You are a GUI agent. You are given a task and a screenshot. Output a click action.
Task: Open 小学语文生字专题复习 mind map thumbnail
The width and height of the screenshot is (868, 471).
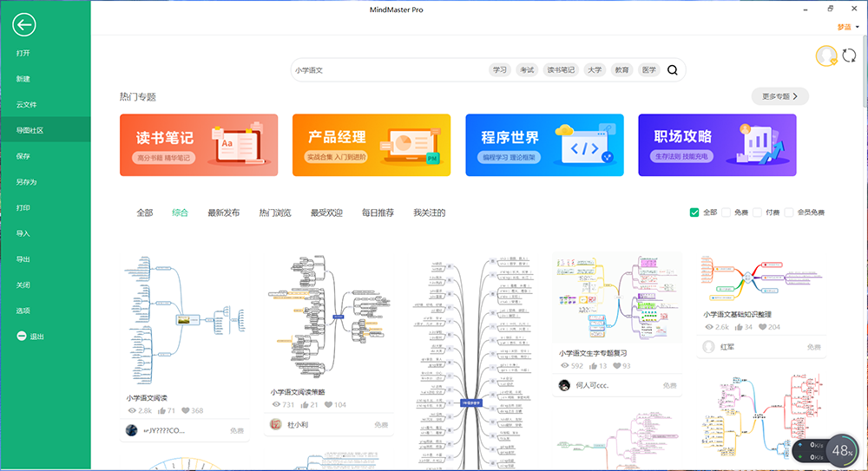[617, 298]
